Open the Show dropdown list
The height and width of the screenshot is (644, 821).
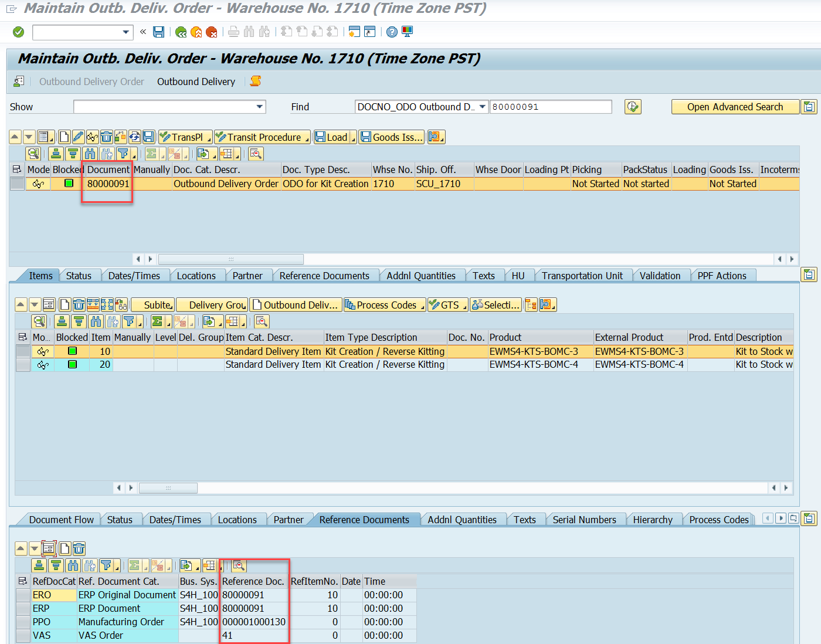(x=259, y=107)
